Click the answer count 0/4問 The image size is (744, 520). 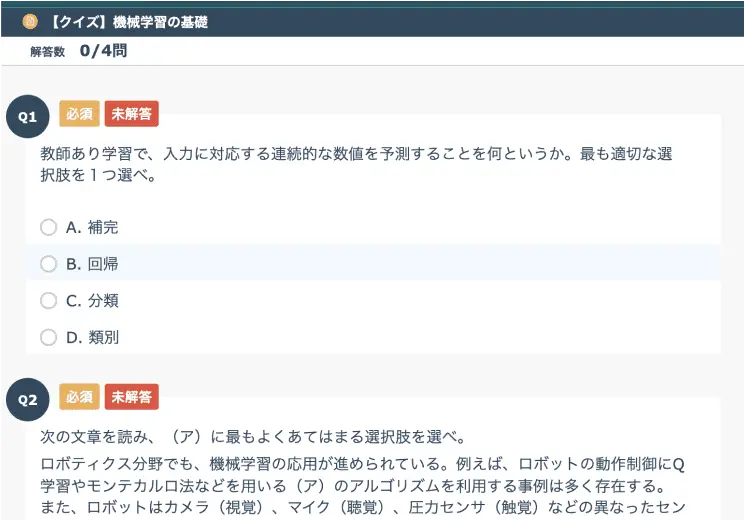[103, 51]
